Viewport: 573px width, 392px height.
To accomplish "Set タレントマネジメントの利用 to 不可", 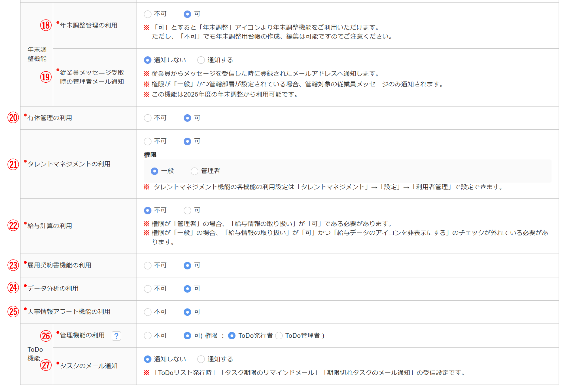I will 147,141.
